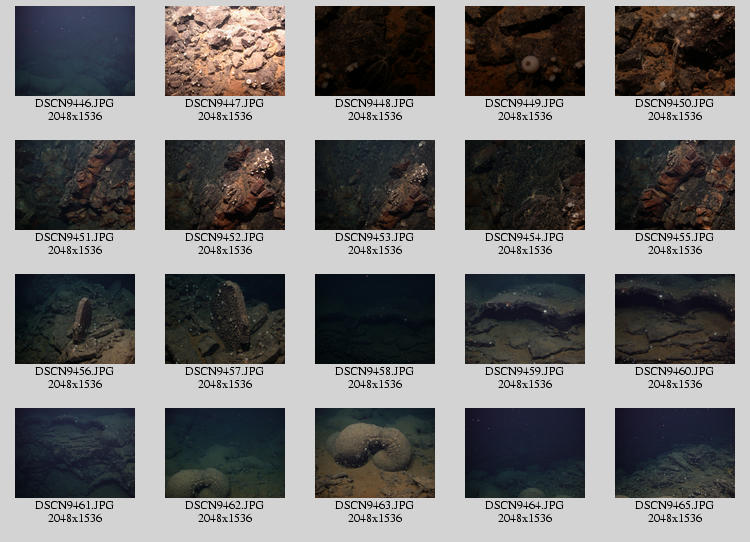Click the DSCN9453.JPG thumbnail
The height and width of the screenshot is (542, 750).
tap(375, 185)
